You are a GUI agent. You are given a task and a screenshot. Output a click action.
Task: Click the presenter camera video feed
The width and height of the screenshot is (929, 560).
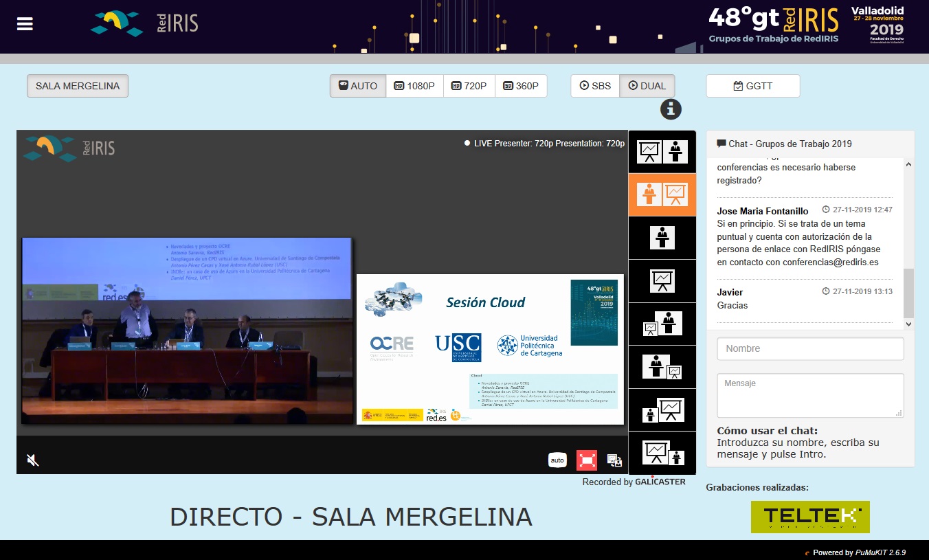coord(187,331)
